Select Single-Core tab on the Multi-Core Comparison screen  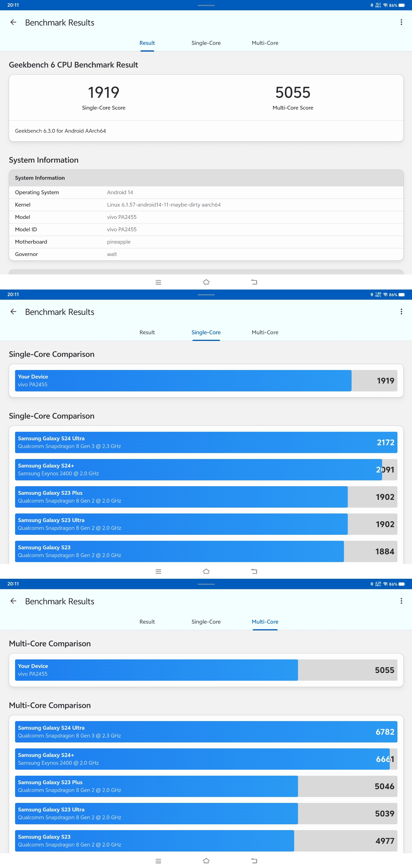click(206, 622)
